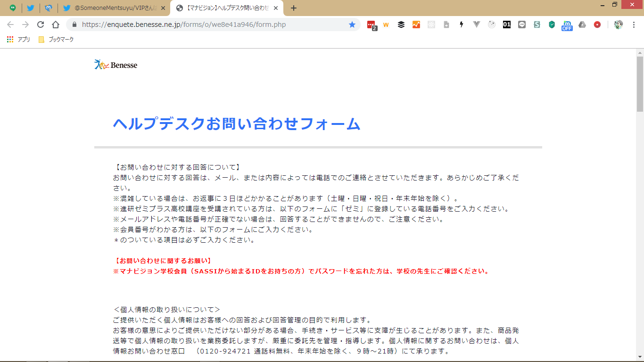Open the black '01' extension icon
The image size is (644, 362).
[507, 25]
